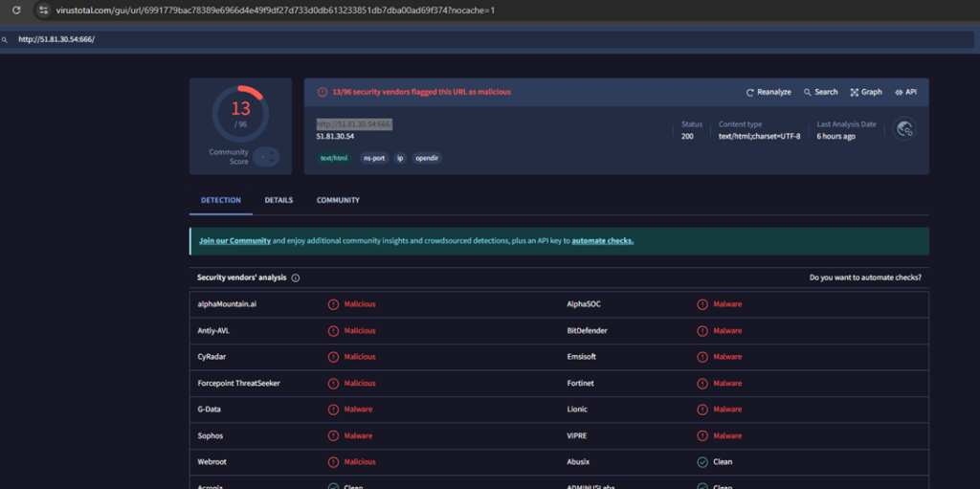Select the highlighted URL http://51.81.30.54:666/

point(354,124)
